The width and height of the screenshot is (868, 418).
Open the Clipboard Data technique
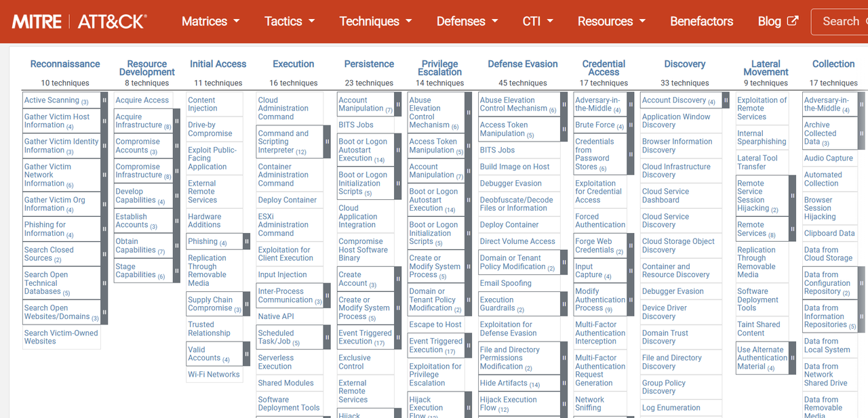829,233
